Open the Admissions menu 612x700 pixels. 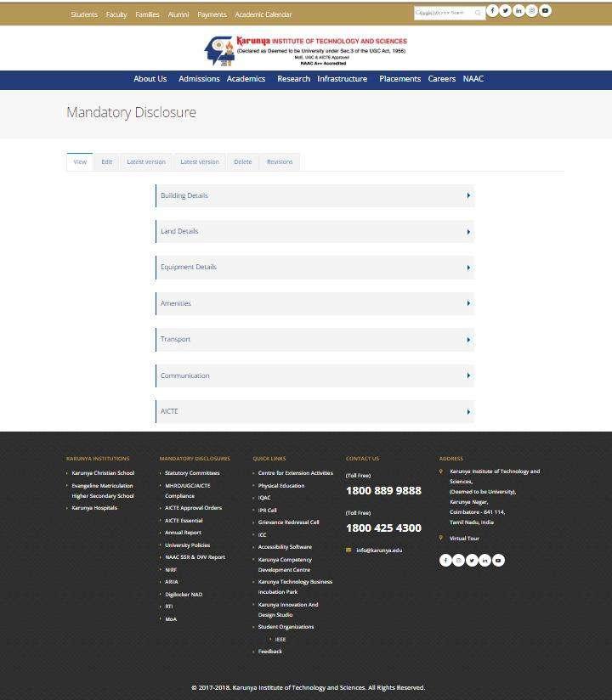(199, 78)
